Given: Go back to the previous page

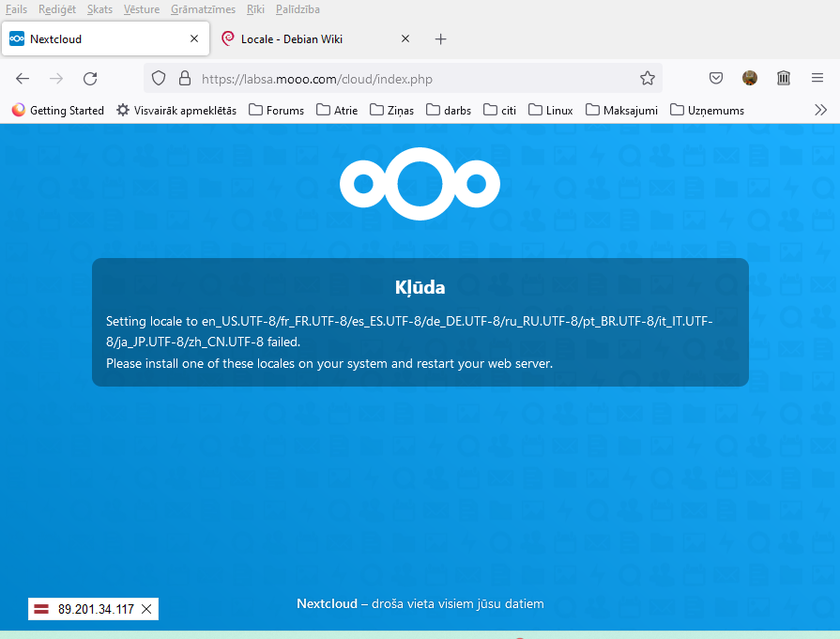Looking at the screenshot, I should coord(23,79).
